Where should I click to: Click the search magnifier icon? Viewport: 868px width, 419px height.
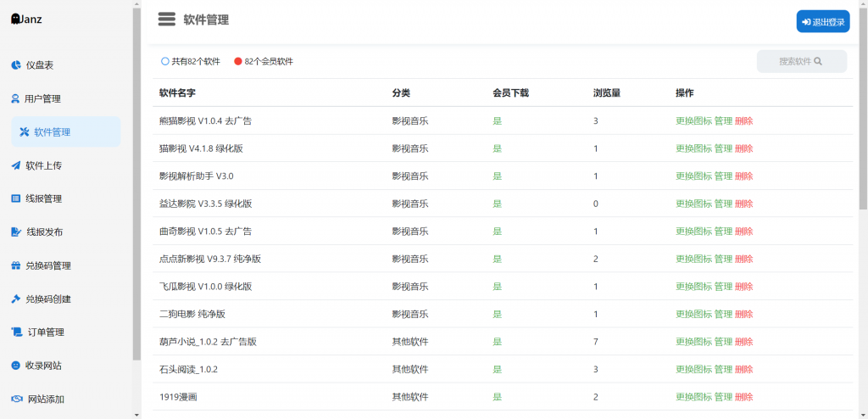pyautogui.click(x=818, y=62)
